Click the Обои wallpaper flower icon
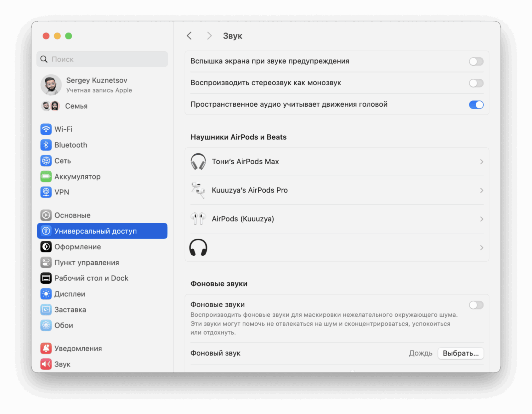Viewport: 532px width, 414px height. tap(46, 325)
